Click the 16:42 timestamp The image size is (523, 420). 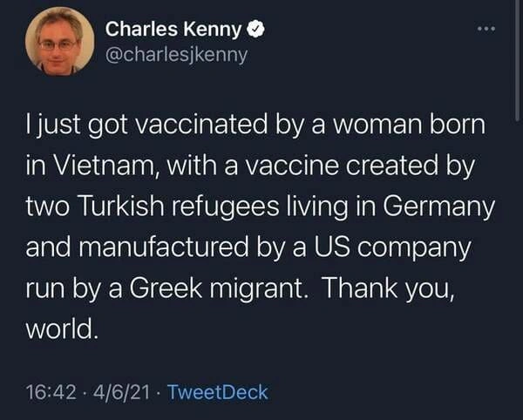pos(51,392)
